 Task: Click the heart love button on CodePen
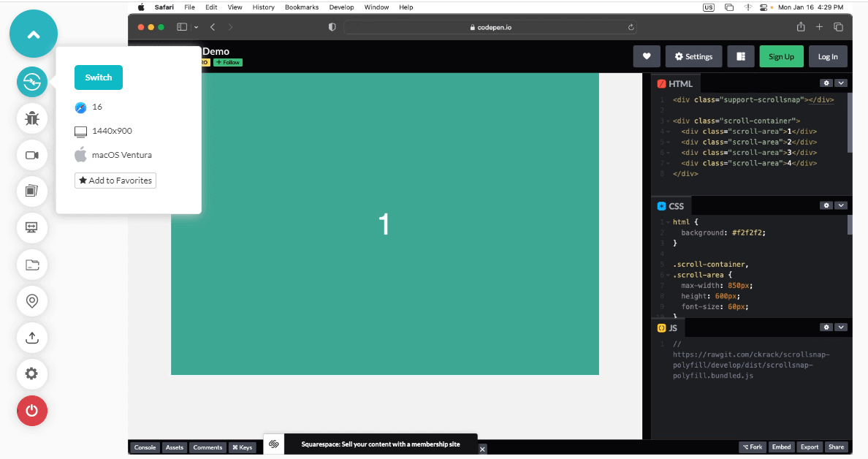647,56
